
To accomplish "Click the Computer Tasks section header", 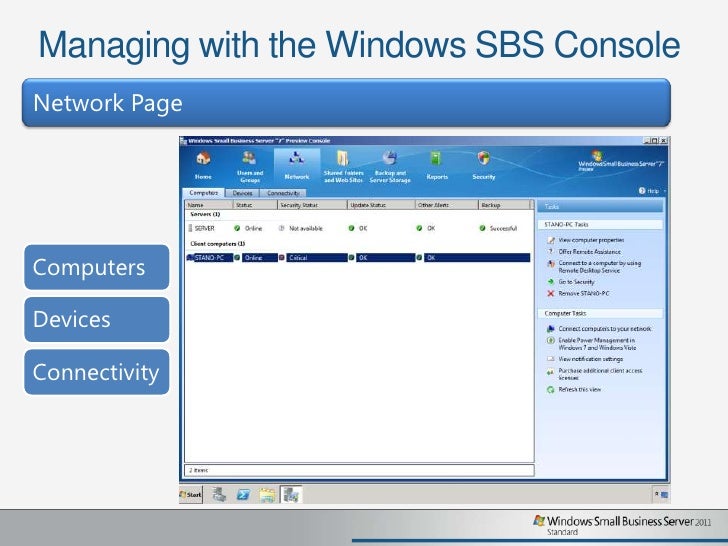I will pyautogui.click(x=600, y=313).
